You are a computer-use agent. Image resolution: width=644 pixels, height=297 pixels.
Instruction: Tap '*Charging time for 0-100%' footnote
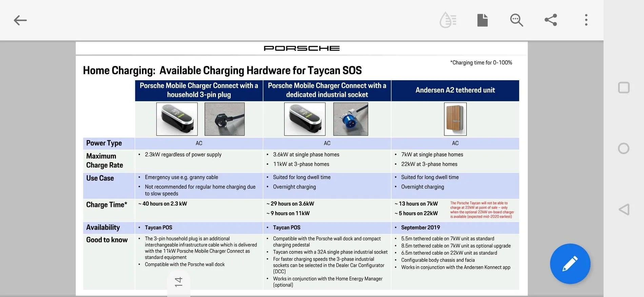click(481, 63)
